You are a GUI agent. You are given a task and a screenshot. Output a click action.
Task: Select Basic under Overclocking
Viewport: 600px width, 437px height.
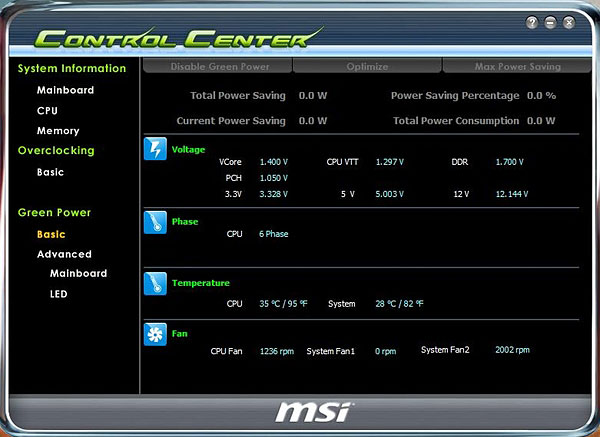click(51, 172)
